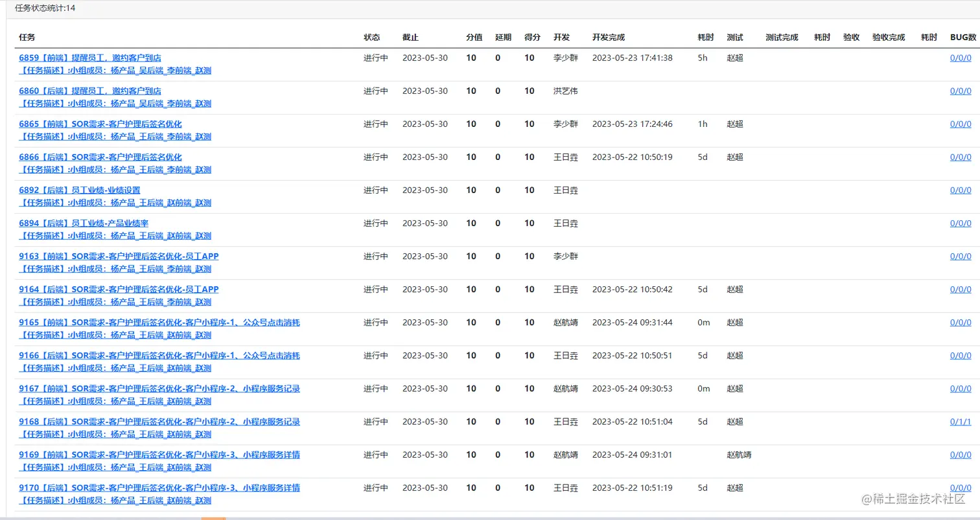Open task 9167 前端 小程序服务记录 link
Viewport: 980px width, 520px height.
(x=159, y=389)
